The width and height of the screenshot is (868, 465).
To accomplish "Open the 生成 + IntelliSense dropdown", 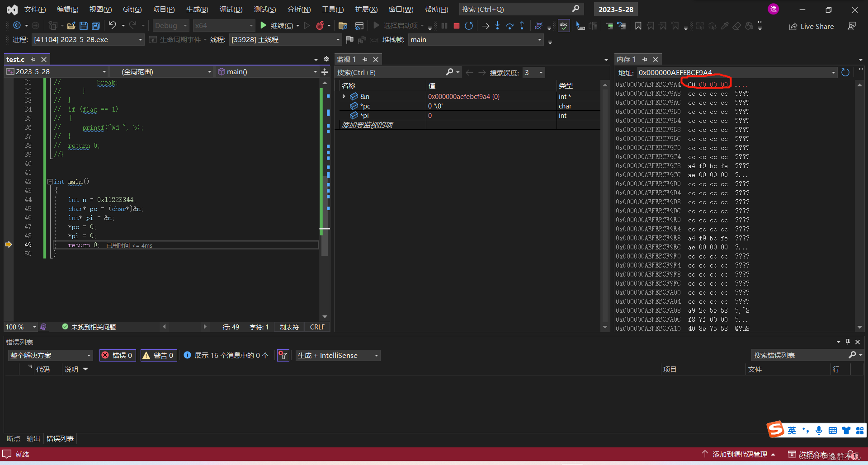I will [x=338, y=356].
